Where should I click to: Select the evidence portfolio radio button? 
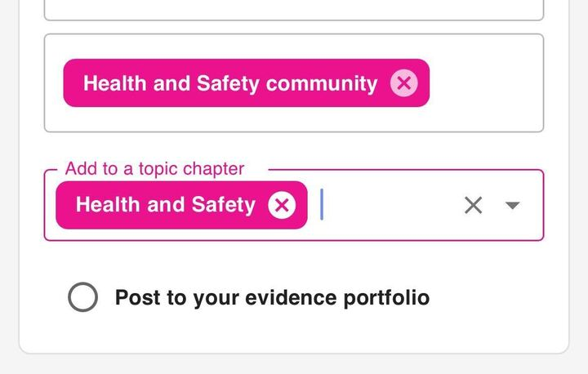[x=82, y=297]
